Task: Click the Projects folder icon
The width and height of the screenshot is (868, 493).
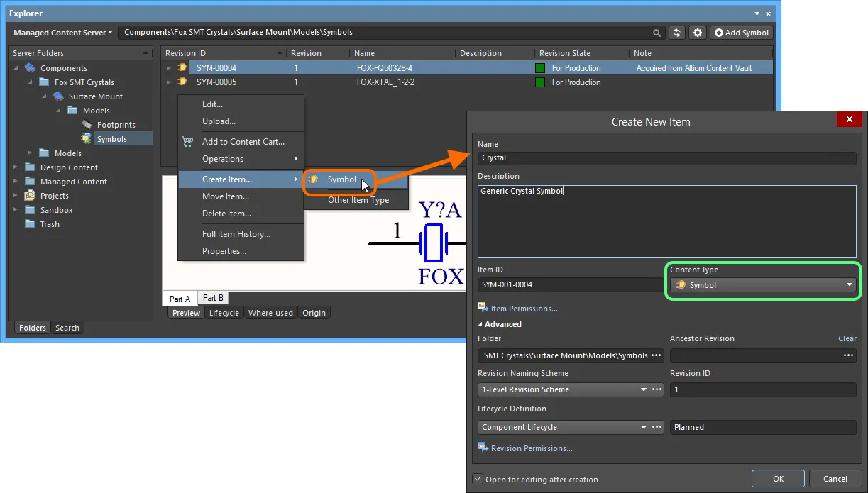Action: click(30, 196)
